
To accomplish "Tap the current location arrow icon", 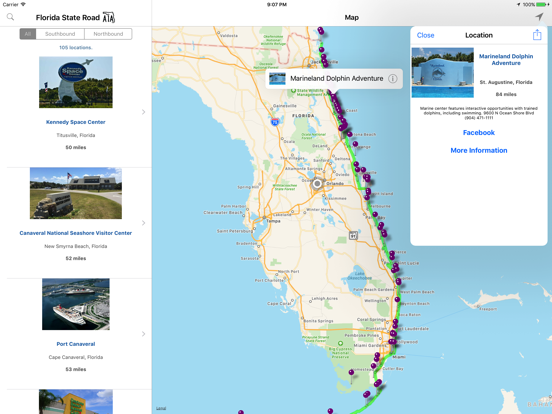I will tap(539, 17).
